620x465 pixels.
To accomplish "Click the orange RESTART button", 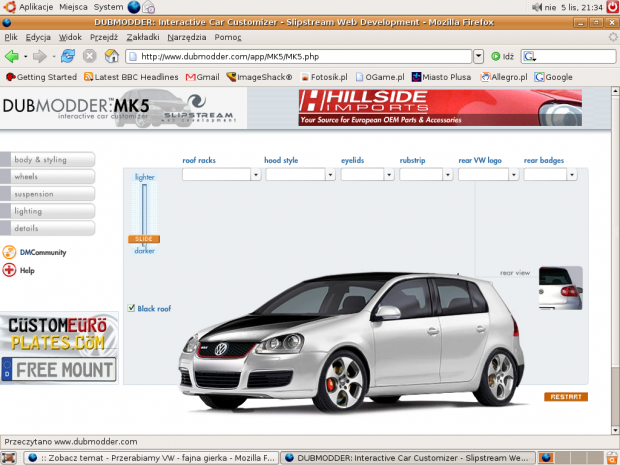I will [565, 397].
